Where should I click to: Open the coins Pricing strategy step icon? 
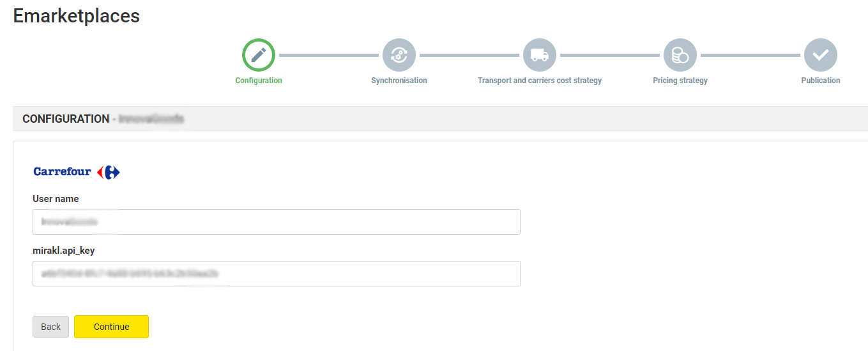click(x=680, y=56)
